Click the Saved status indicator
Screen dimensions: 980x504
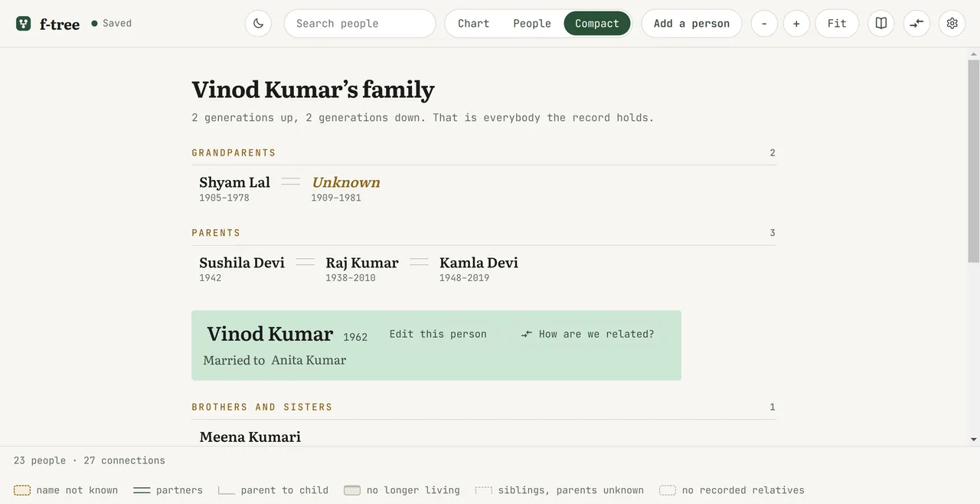(112, 23)
